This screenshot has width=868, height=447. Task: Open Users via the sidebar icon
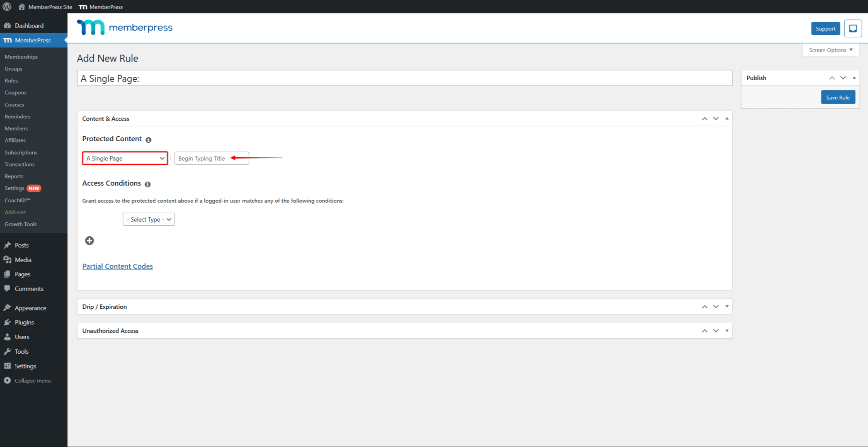point(8,337)
